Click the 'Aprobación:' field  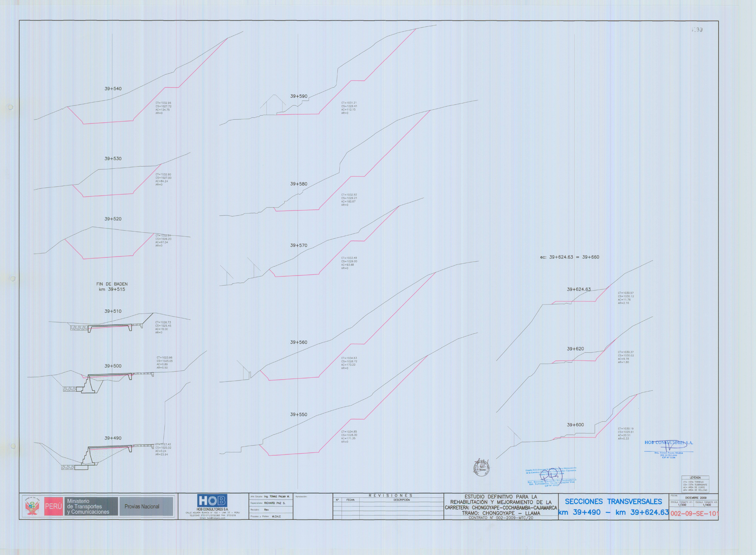(313, 506)
